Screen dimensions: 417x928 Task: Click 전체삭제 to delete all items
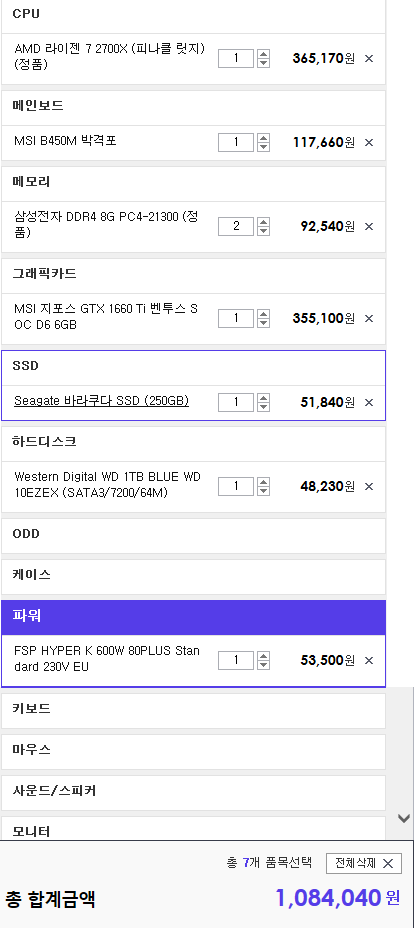(x=364, y=863)
